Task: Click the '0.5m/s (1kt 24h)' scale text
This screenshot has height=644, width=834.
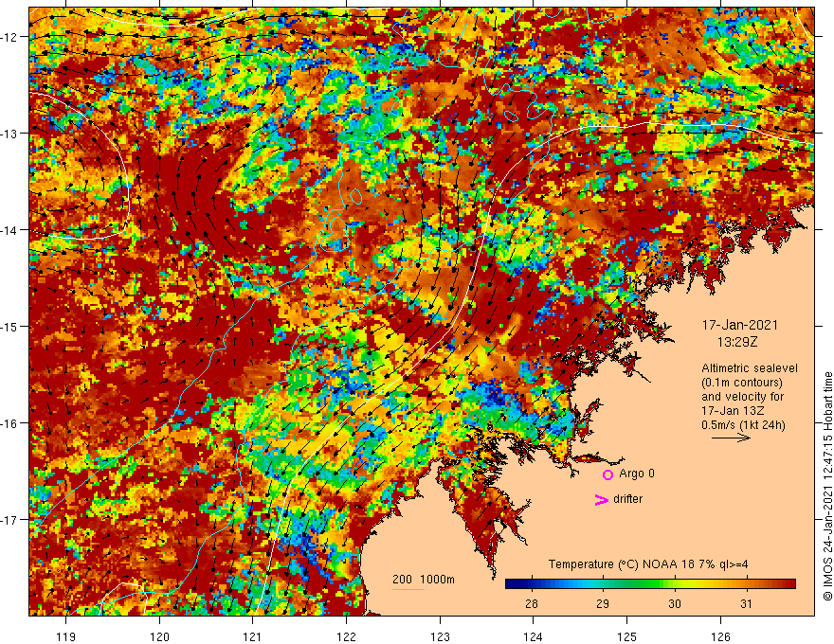Action: (743, 425)
